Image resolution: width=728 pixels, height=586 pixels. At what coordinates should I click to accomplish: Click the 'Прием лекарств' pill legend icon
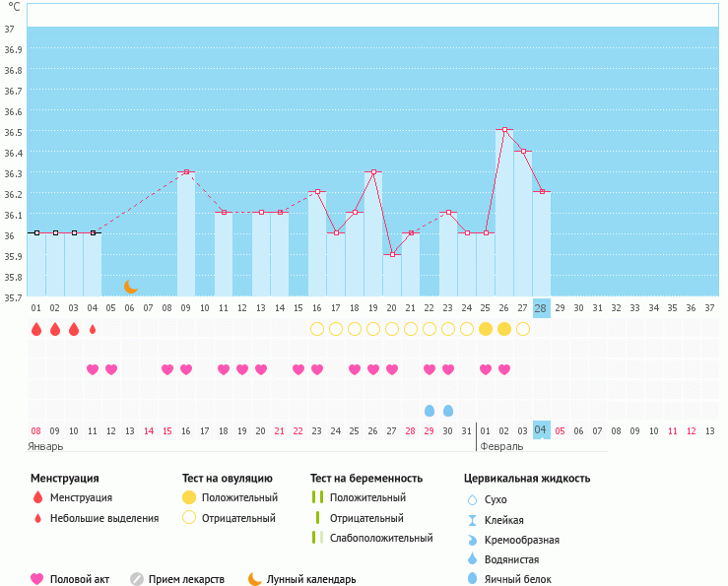(x=137, y=579)
